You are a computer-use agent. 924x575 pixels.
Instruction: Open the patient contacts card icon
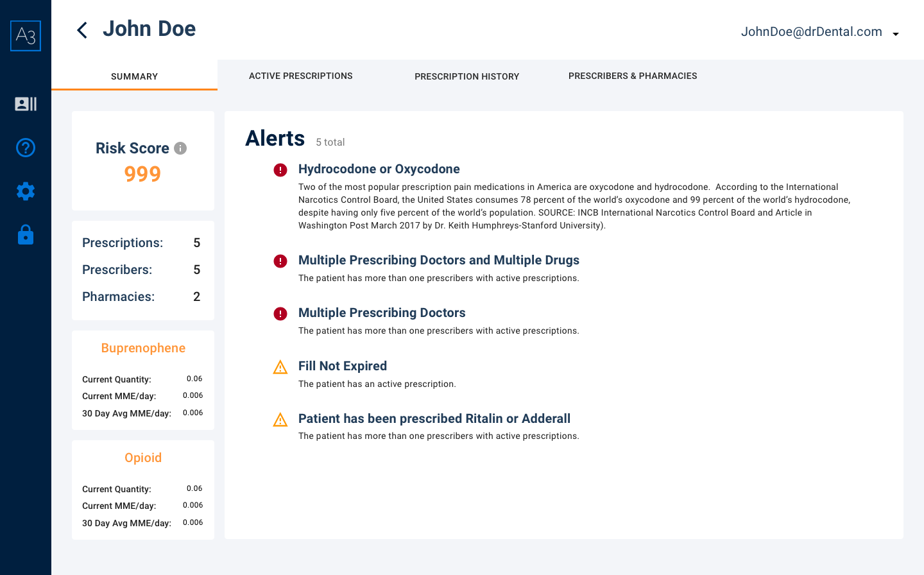(x=26, y=104)
